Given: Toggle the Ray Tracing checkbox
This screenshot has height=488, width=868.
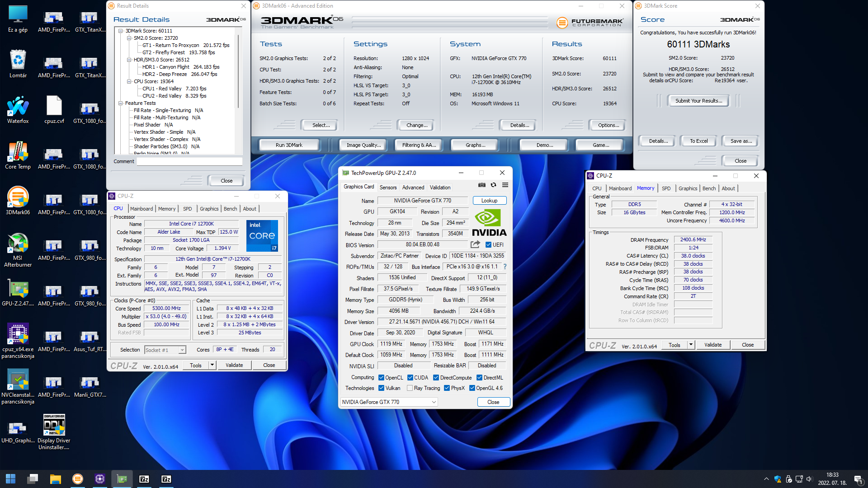Looking at the screenshot, I should point(410,388).
